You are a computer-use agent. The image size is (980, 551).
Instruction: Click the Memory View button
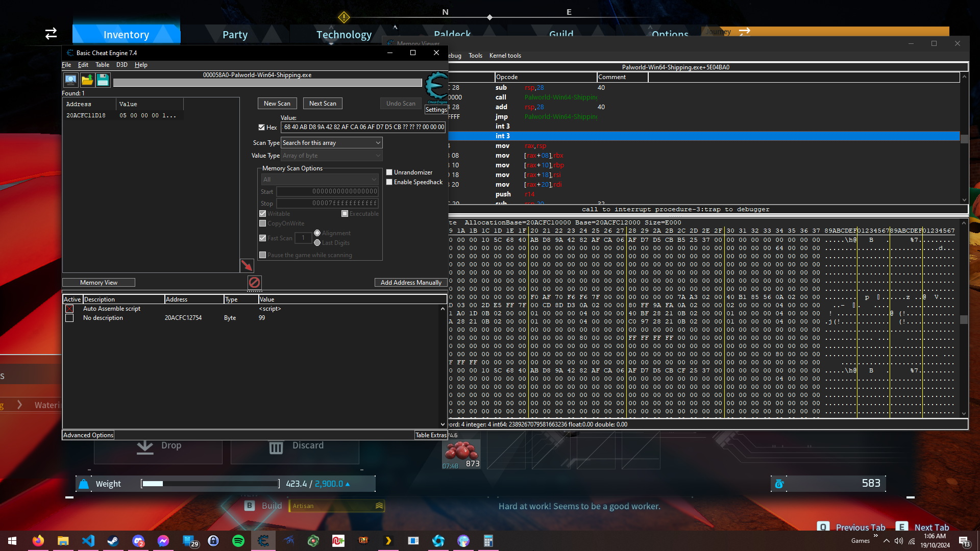[99, 283]
